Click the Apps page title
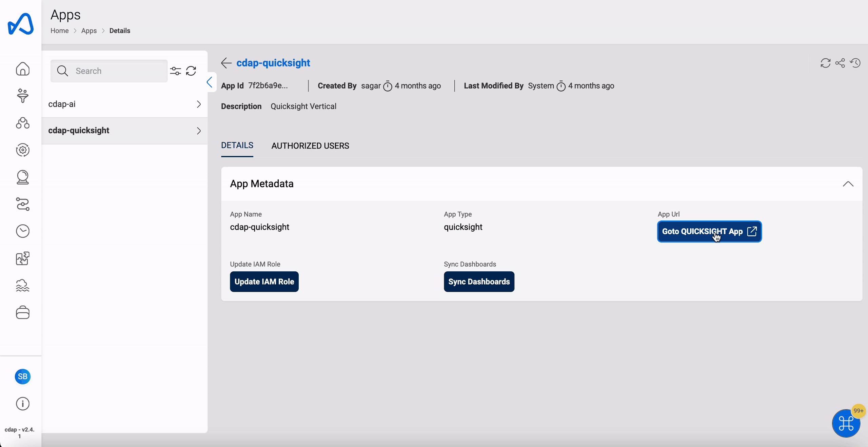 [x=65, y=15]
